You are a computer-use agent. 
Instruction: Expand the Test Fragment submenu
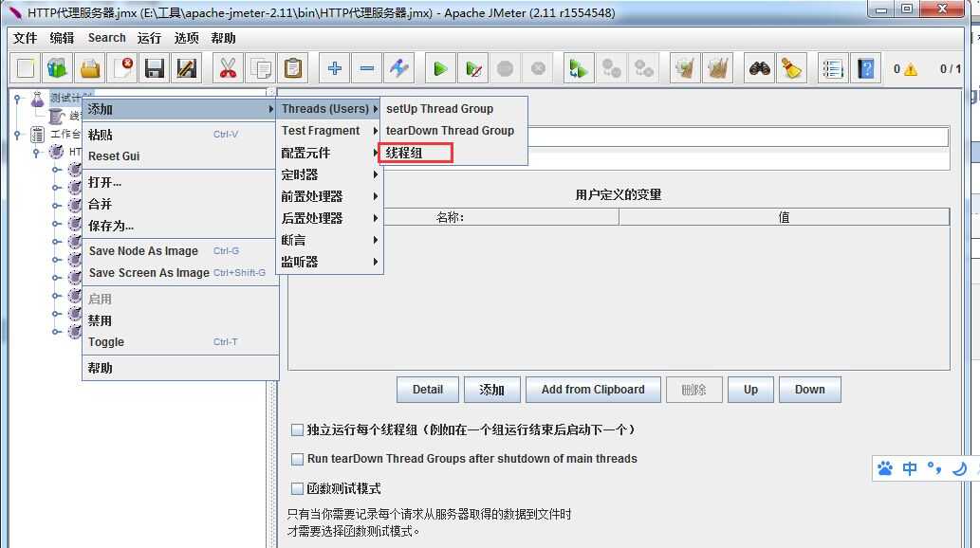(x=329, y=131)
